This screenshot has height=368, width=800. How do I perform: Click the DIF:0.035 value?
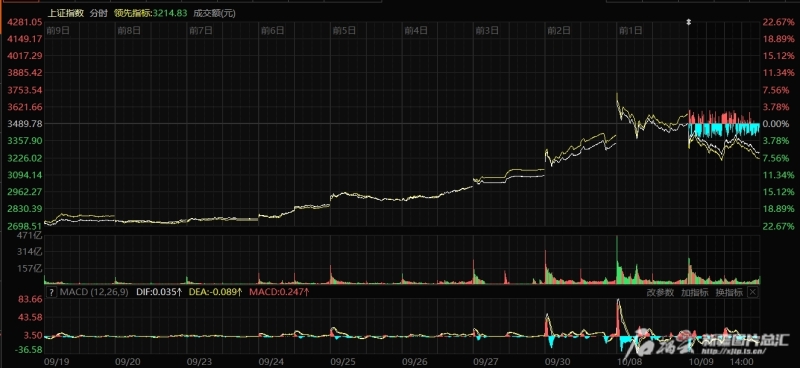pyautogui.click(x=159, y=292)
